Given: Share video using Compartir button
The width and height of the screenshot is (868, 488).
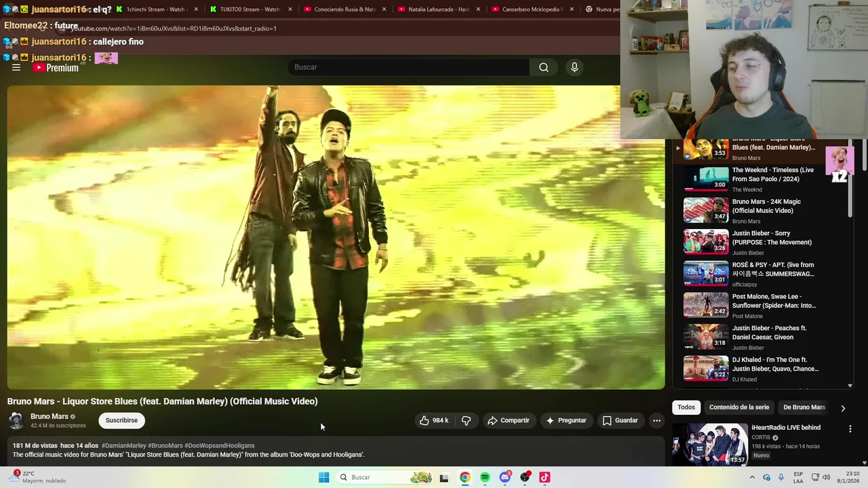Looking at the screenshot, I should point(509,420).
